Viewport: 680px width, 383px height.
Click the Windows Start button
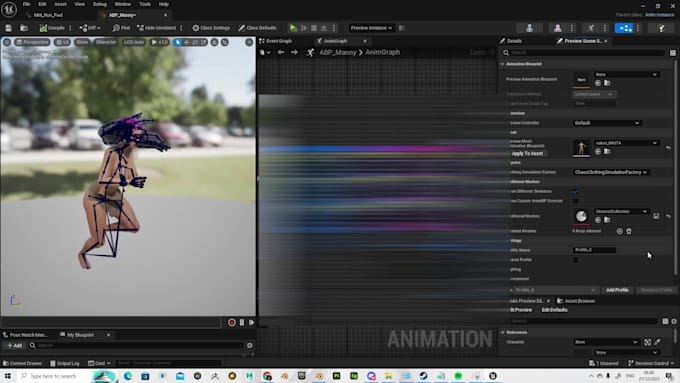pos(8,376)
